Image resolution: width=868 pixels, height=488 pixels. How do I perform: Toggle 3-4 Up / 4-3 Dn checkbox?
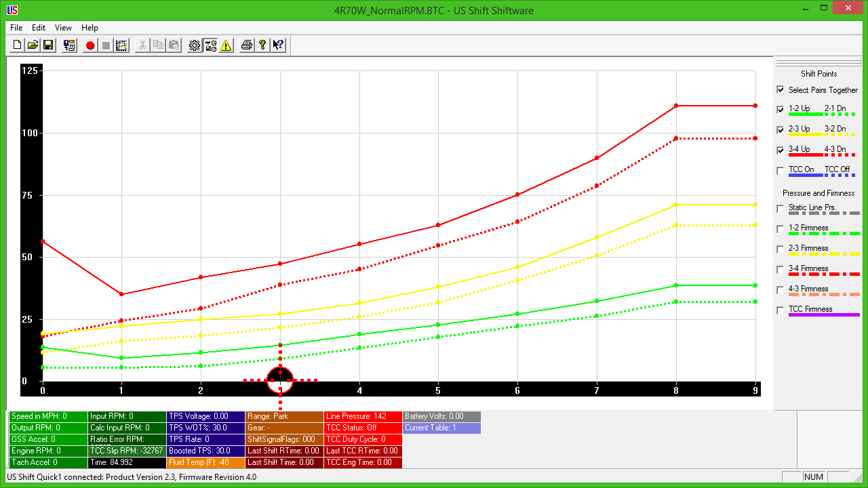[x=781, y=150]
